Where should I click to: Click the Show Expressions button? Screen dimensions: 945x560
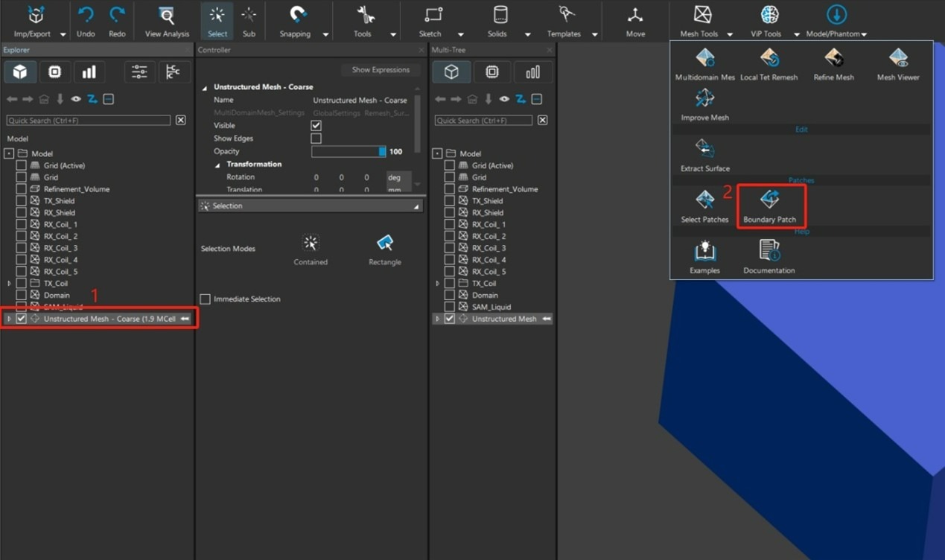point(381,70)
